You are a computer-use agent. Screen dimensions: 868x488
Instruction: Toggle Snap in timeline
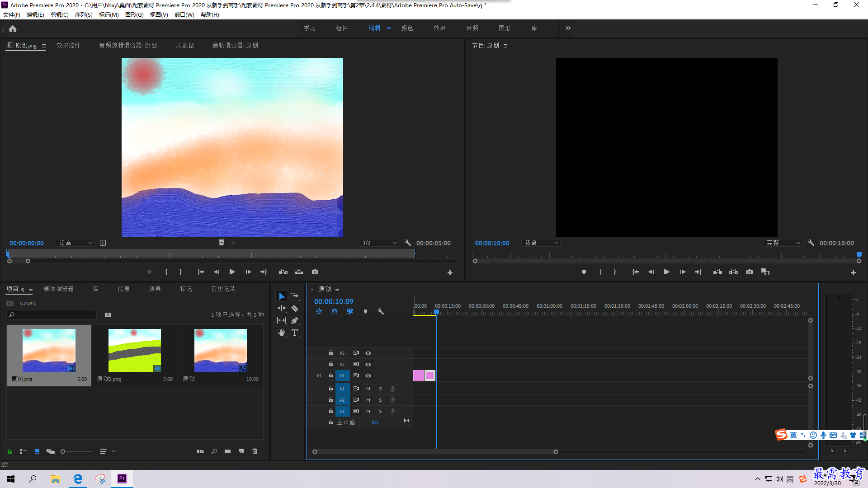335,311
